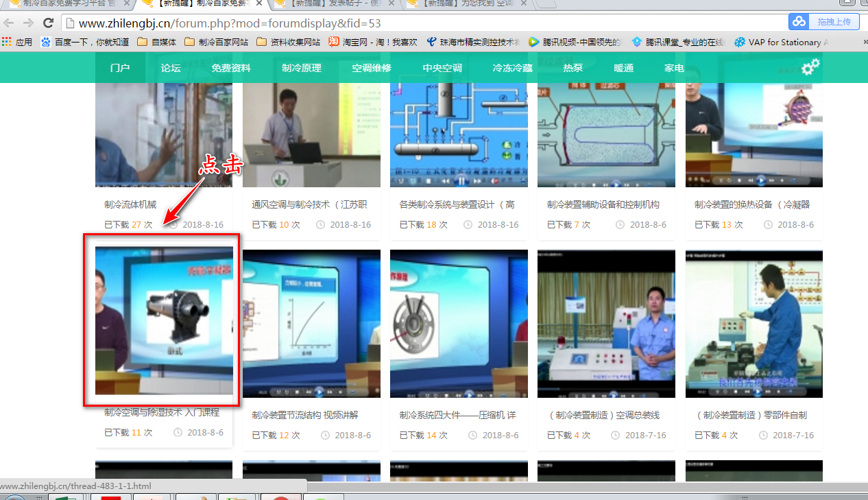This screenshot has height=500, width=868.
Task: Click the 已下载 14 次 download count
Action: click(423, 435)
